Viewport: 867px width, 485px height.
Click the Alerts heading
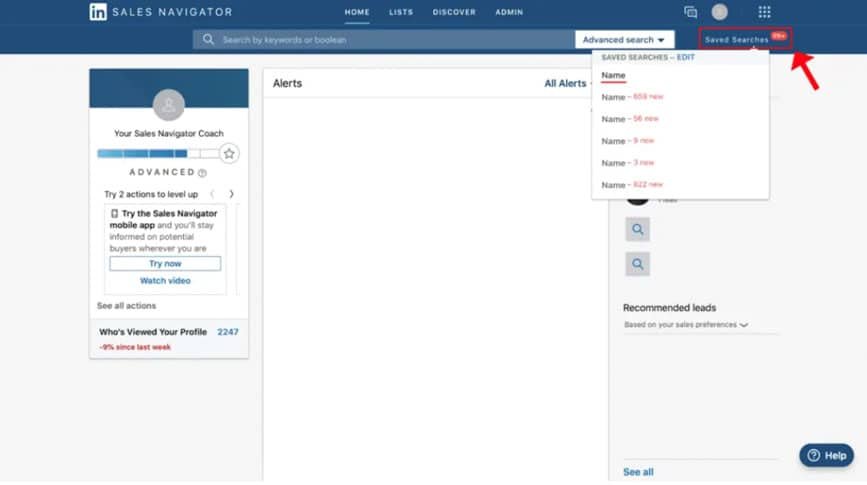pos(287,83)
